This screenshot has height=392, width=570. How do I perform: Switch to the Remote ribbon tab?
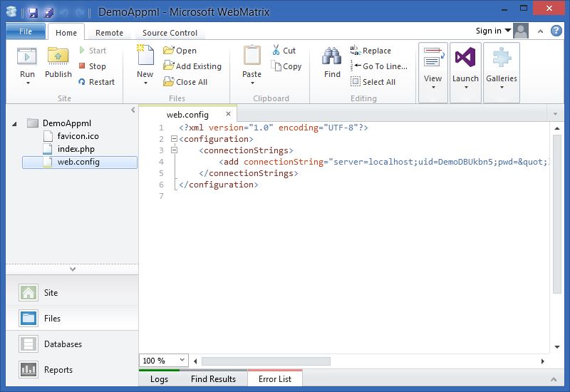tap(109, 33)
